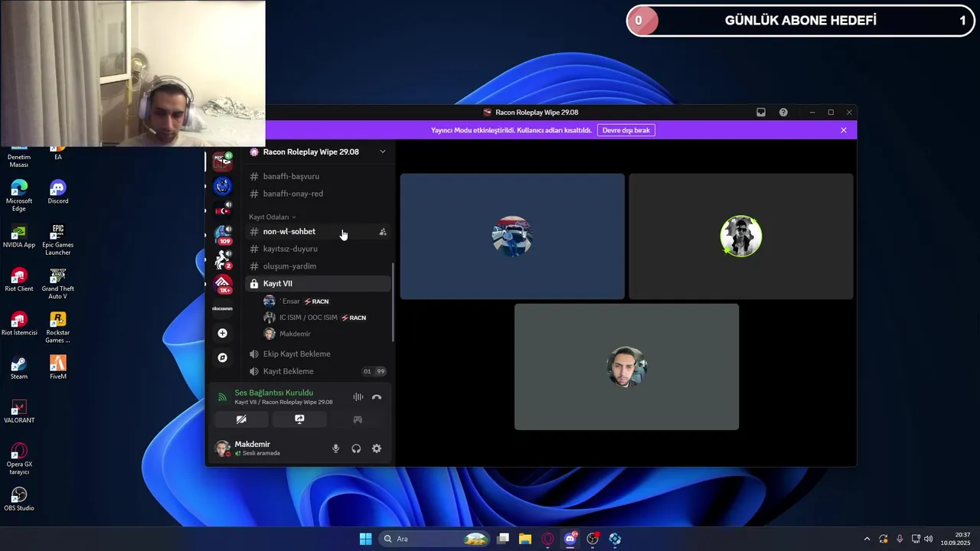This screenshot has width=980, height=551.
Task: Open Task View on taskbar
Action: click(503, 539)
